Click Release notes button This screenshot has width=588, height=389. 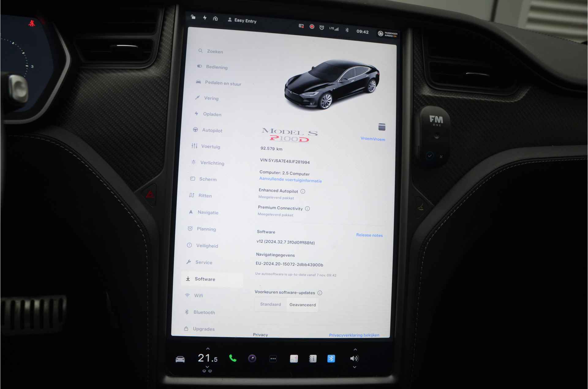pyautogui.click(x=370, y=235)
